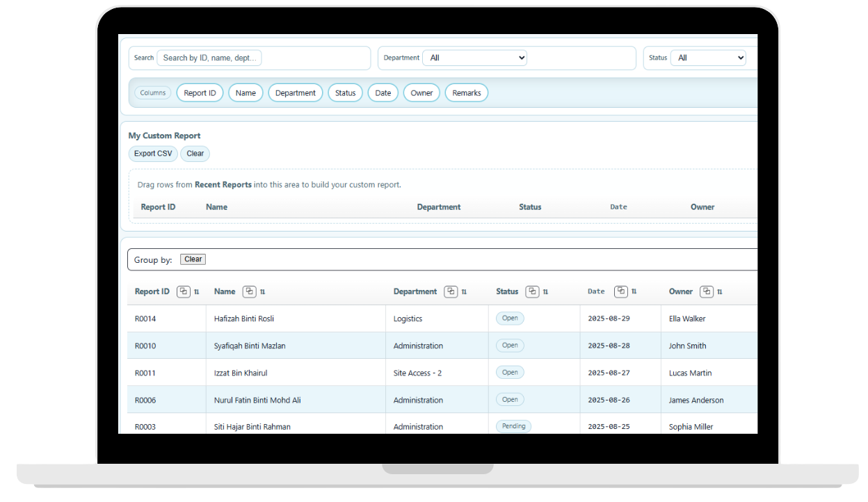Click the Export CSV button
This screenshot has height=502, width=868.
(153, 153)
